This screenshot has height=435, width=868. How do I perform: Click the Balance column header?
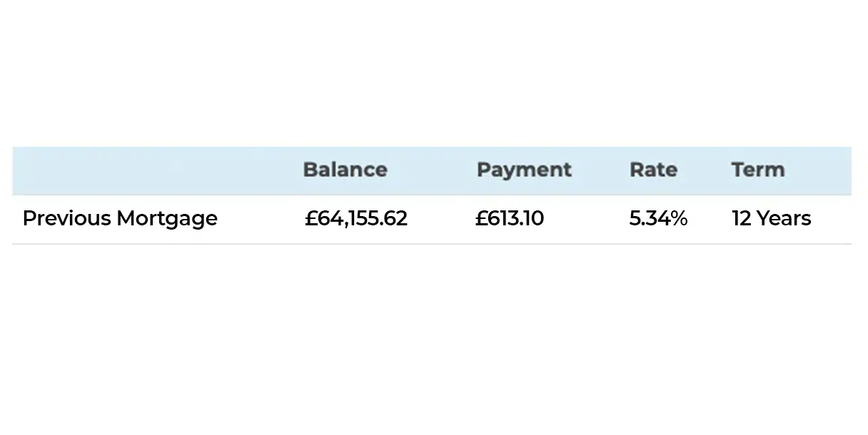pyautogui.click(x=345, y=170)
